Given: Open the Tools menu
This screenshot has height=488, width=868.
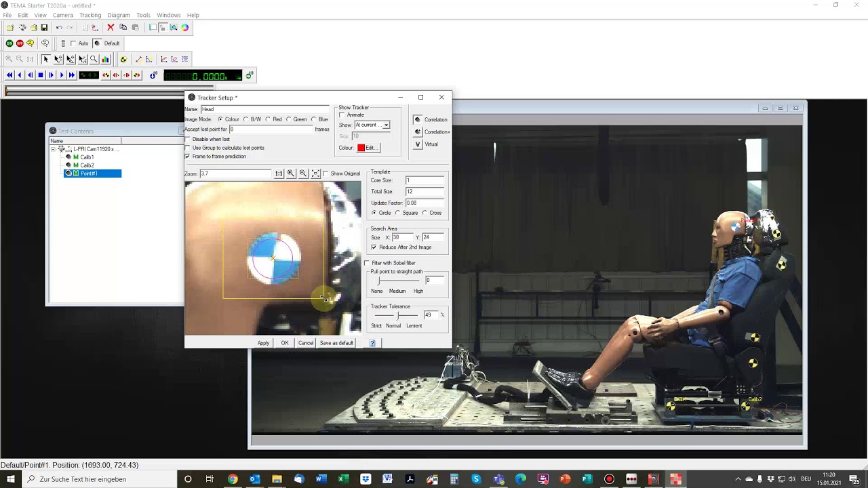Looking at the screenshot, I should click(143, 15).
